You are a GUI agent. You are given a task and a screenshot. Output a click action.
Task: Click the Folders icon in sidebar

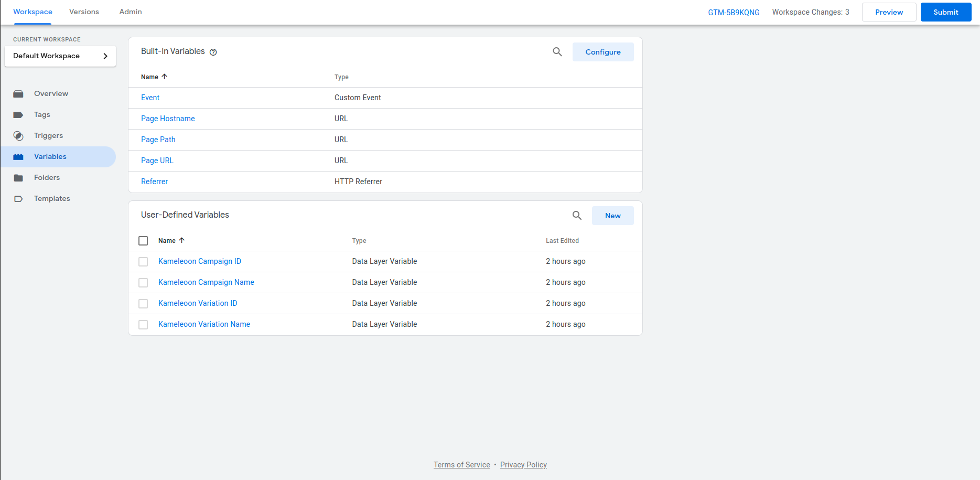tap(18, 178)
